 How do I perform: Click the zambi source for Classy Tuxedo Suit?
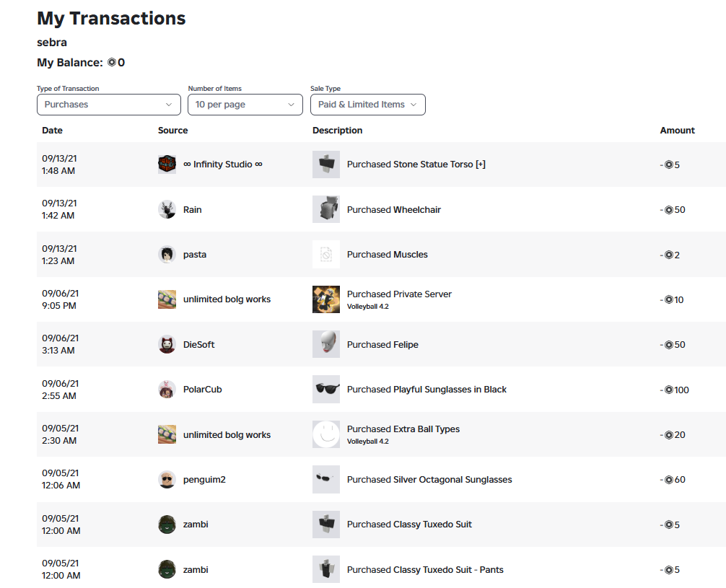196,525
